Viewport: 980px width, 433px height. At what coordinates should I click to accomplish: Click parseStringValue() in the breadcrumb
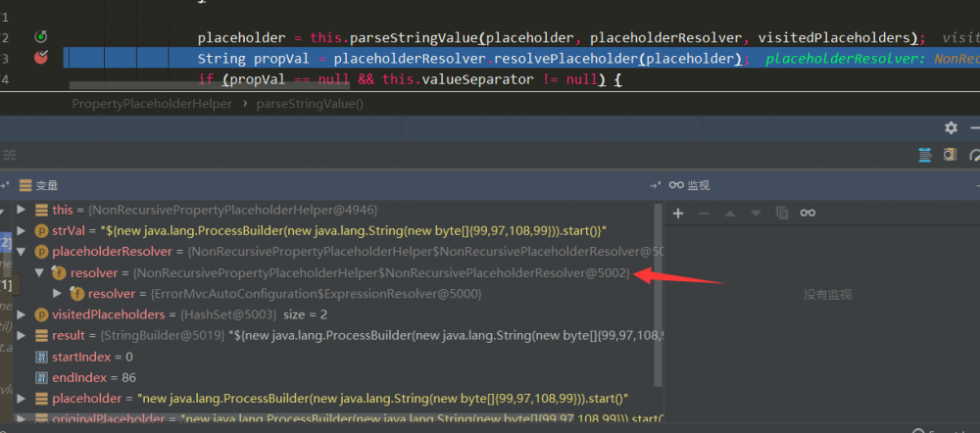coord(310,104)
